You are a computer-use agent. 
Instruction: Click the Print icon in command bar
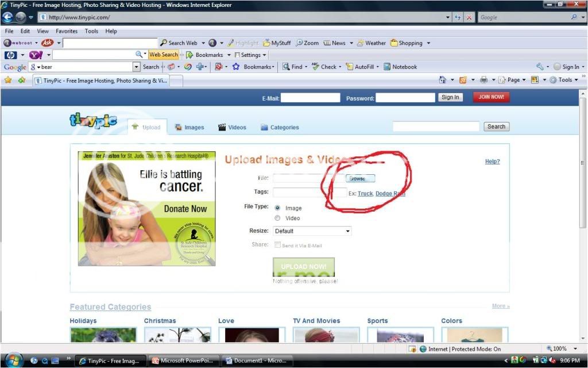click(483, 80)
